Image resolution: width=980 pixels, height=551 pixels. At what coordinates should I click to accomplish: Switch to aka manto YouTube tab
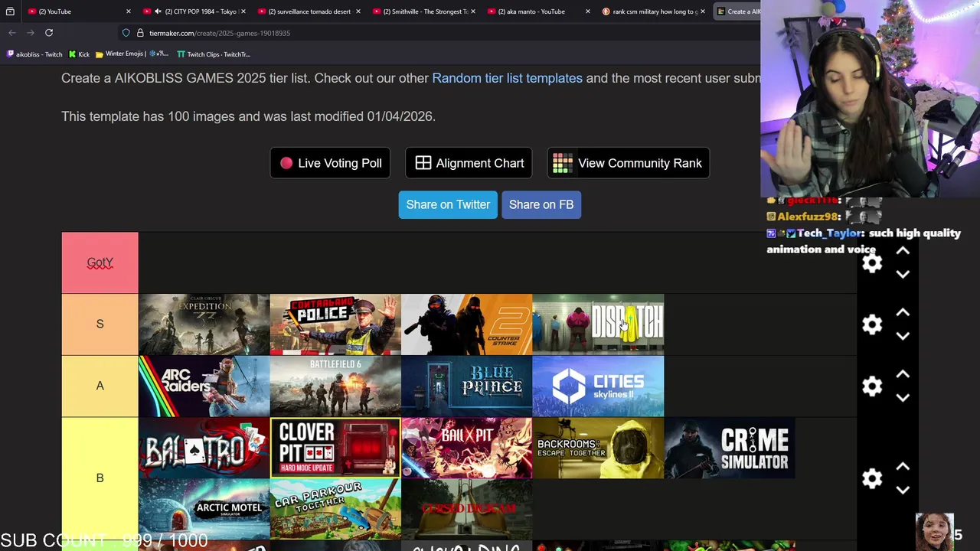(x=539, y=11)
